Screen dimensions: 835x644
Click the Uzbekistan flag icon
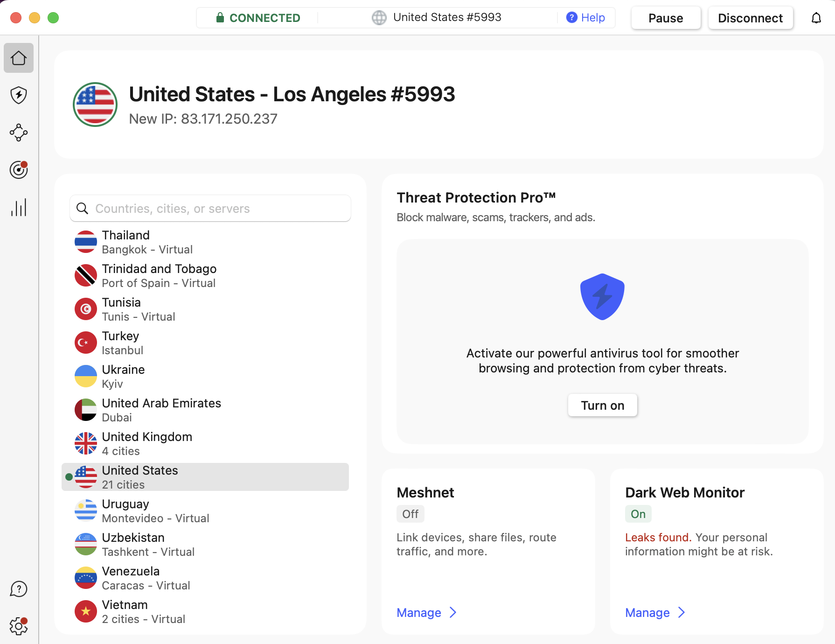click(86, 544)
